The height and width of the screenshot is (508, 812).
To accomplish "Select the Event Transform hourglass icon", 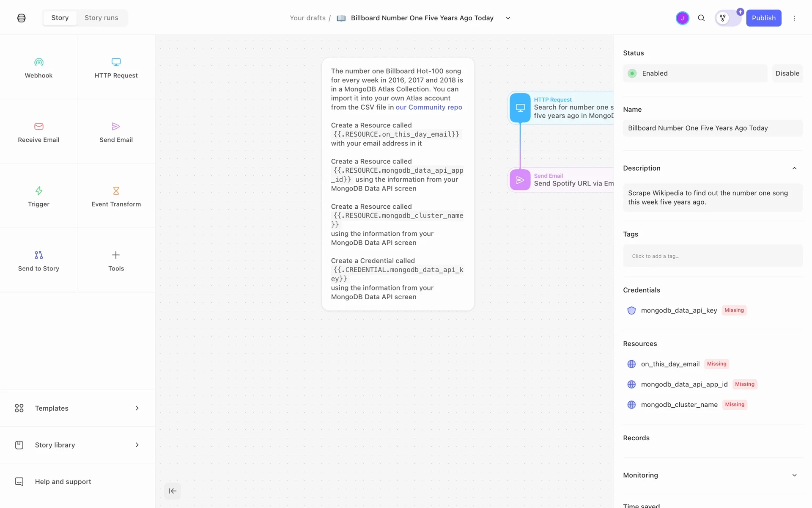I will tap(116, 191).
